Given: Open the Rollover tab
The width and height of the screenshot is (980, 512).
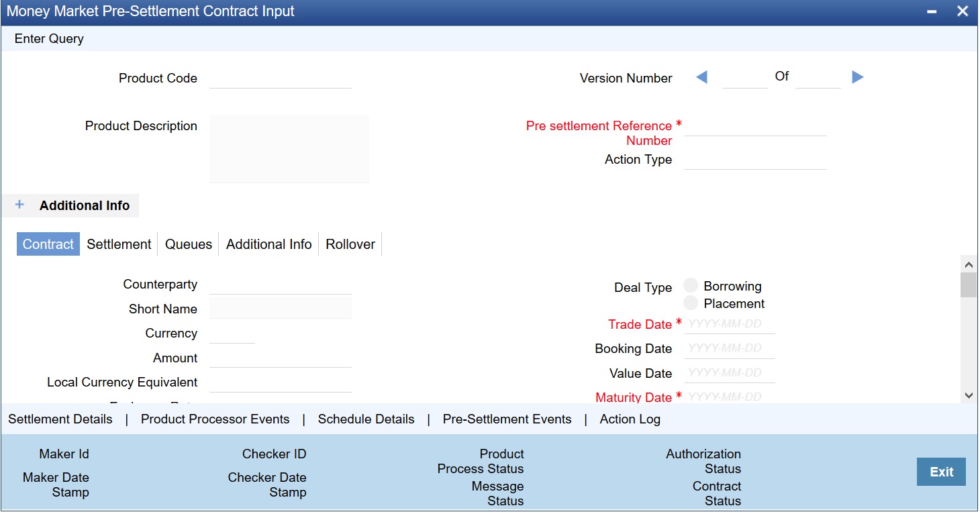Looking at the screenshot, I should point(350,244).
